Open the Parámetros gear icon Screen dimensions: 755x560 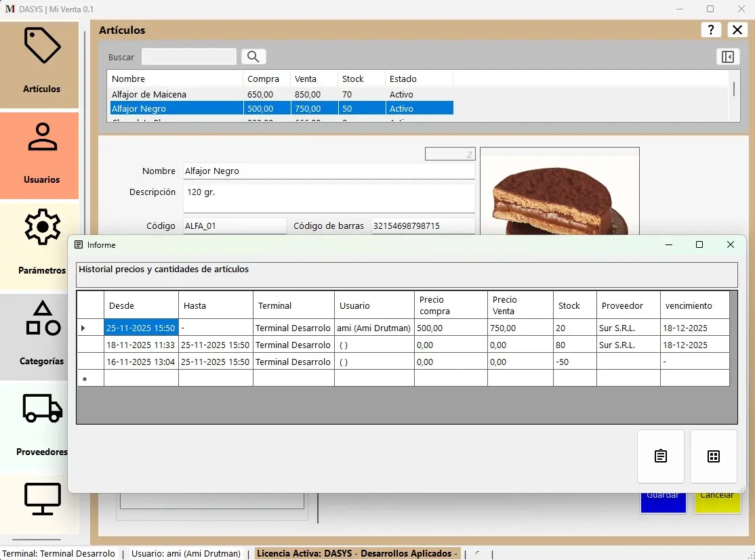(x=42, y=228)
